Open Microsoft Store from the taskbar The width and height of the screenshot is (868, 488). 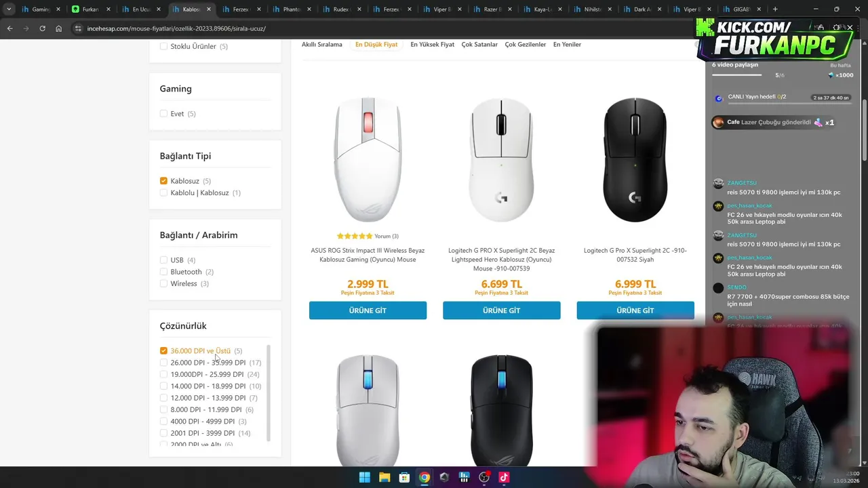[x=404, y=477]
